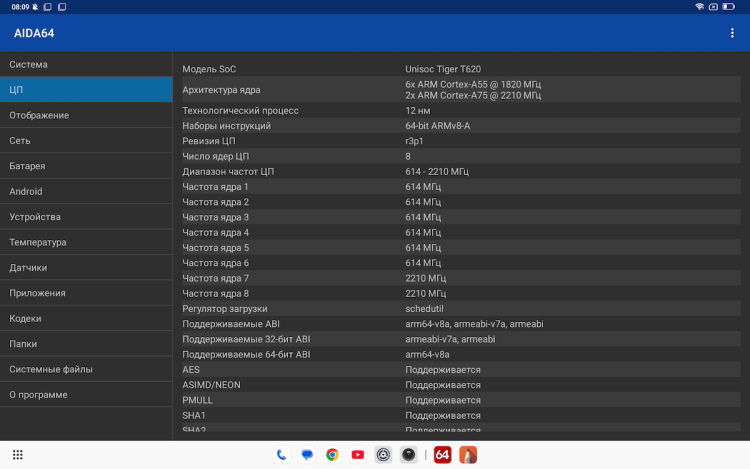Tap the Unisoc Tiger T620 value
Screen dimensions: 750x469
(443, 69)
